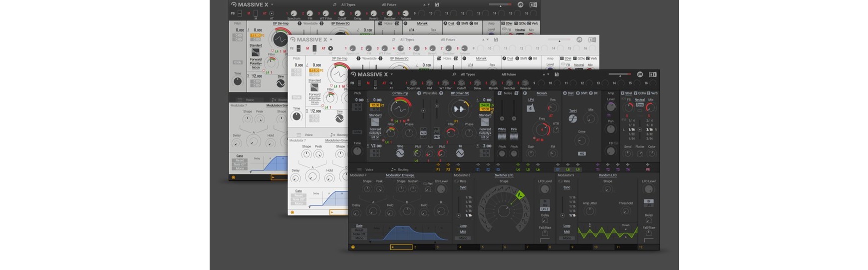The width and height of the screenshot is (868, 270).
Task: Open the BP Driven SQ wavetable menu
Action: click(x=460, y=93)
